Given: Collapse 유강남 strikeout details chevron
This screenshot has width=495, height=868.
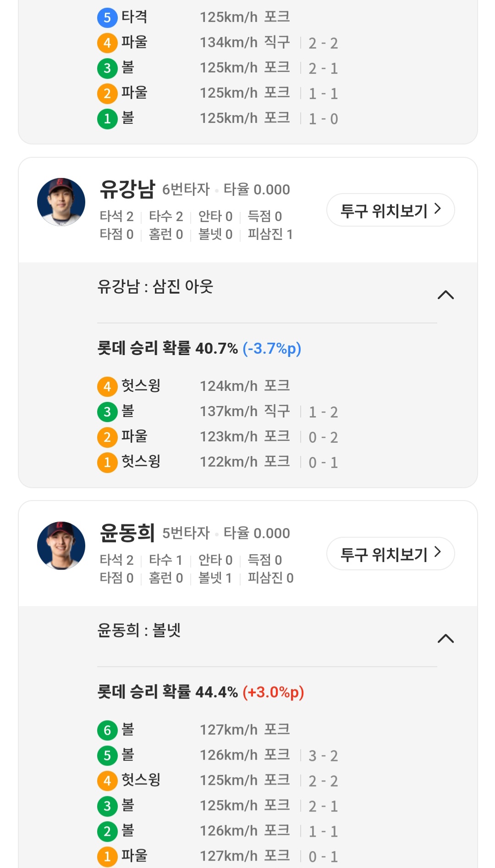Looking at the screenshot, I should point(445,295).
